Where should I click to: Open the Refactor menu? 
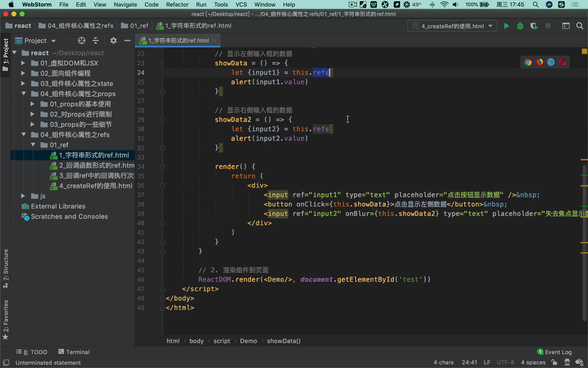tap(177, 4)
